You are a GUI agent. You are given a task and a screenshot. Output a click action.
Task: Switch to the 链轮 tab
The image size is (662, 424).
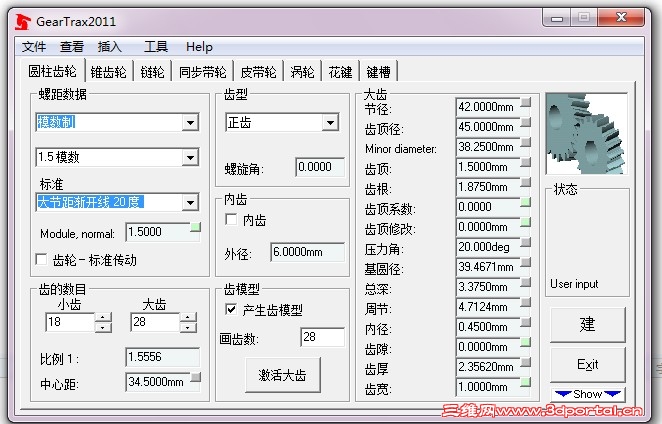coord(152,72)
